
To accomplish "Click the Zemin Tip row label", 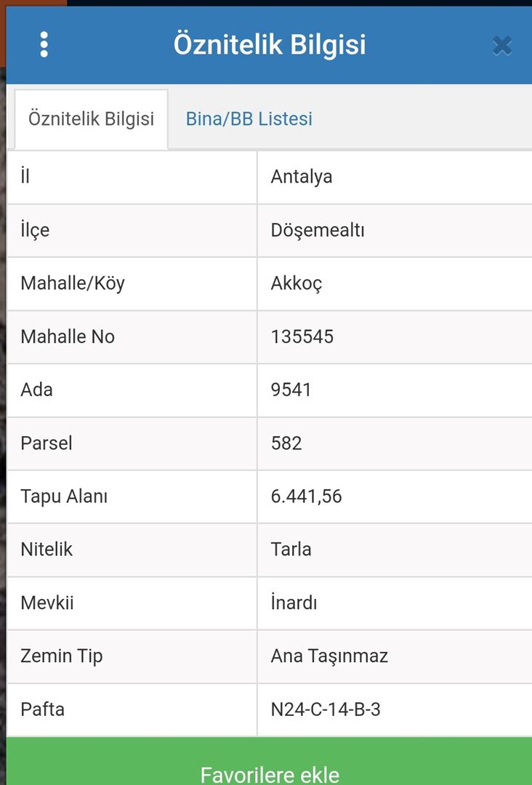I will [x=62, y=656].
